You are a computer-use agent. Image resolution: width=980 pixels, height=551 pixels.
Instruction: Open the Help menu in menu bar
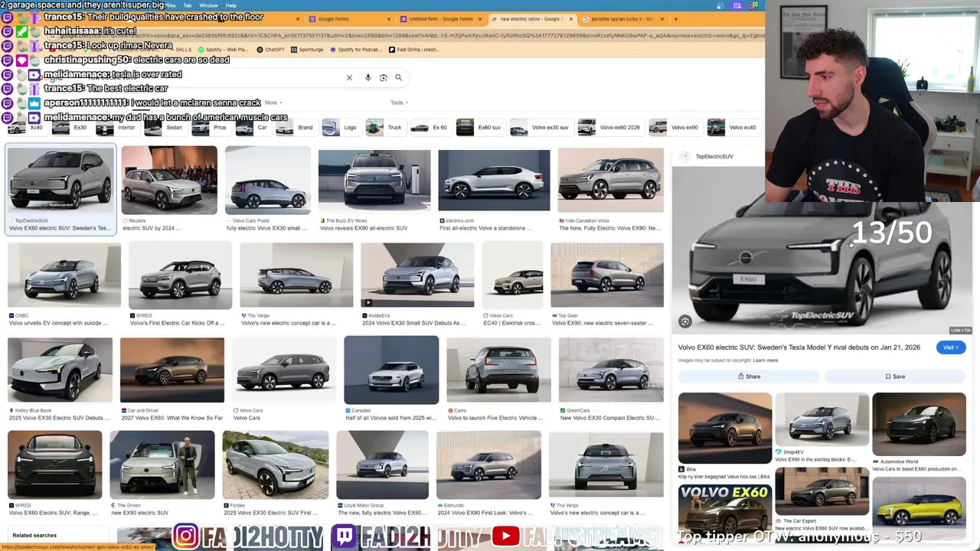tap(231, 5)
